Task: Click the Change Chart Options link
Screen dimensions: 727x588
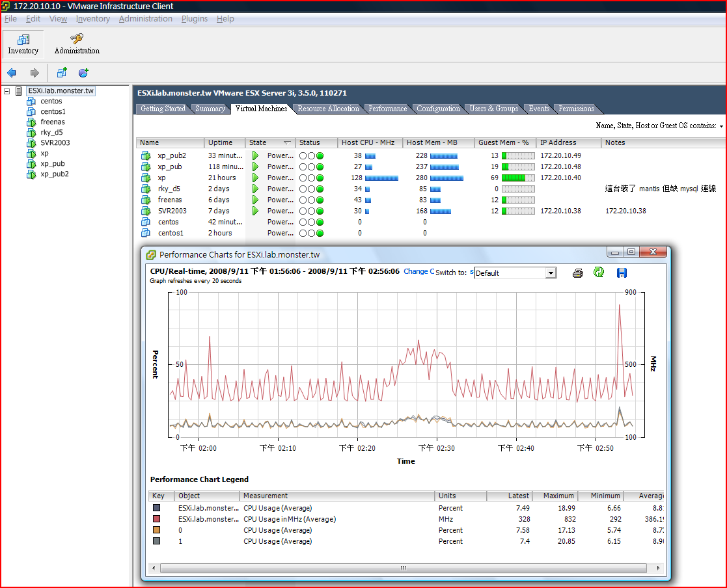Action: click(418, 271)
